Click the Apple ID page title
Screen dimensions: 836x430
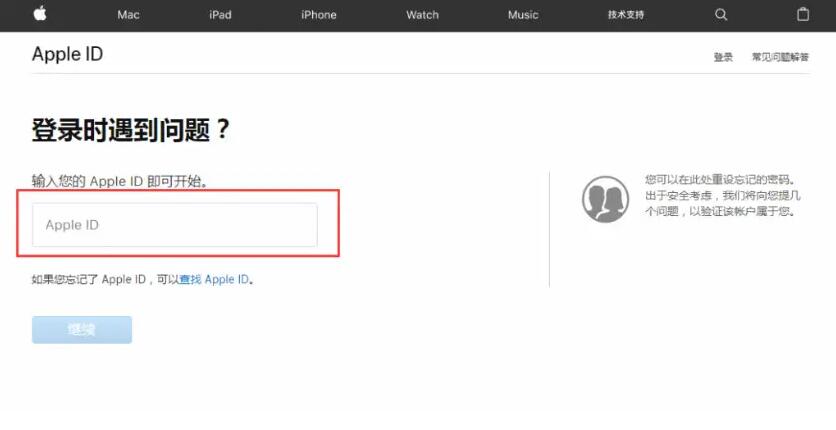(67, 54)
